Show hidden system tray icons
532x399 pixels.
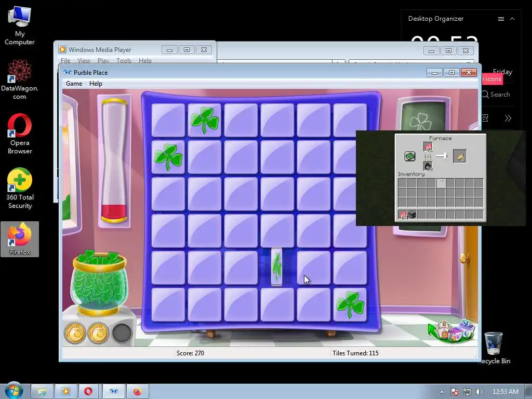(x=442, y=392)
